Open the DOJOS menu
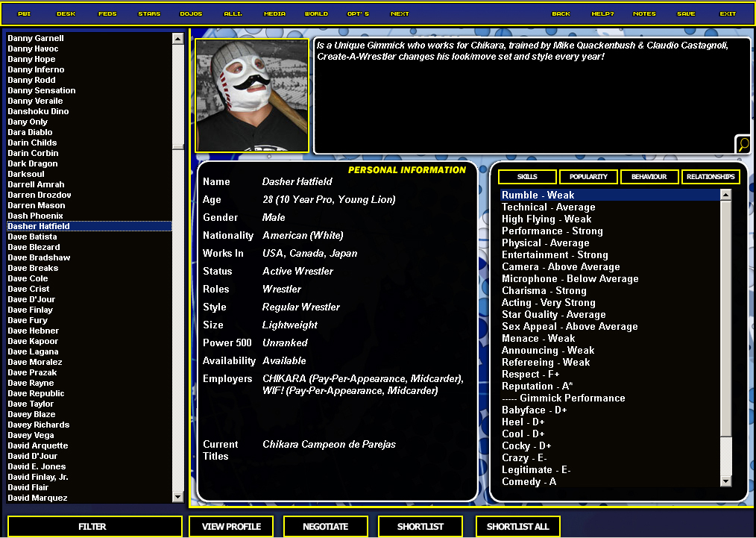 tap(191, 13)
